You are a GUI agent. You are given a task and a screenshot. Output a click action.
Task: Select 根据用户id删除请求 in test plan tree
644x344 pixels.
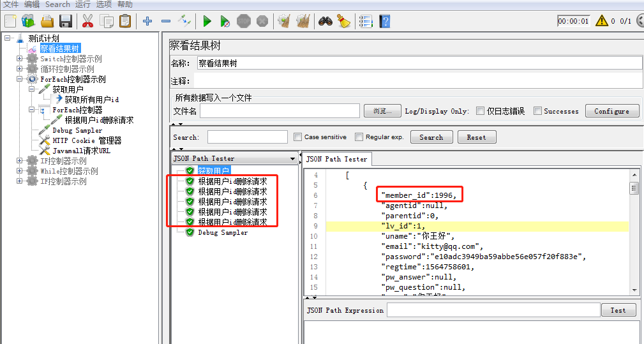pyautogui.click(x=99, y=120)
